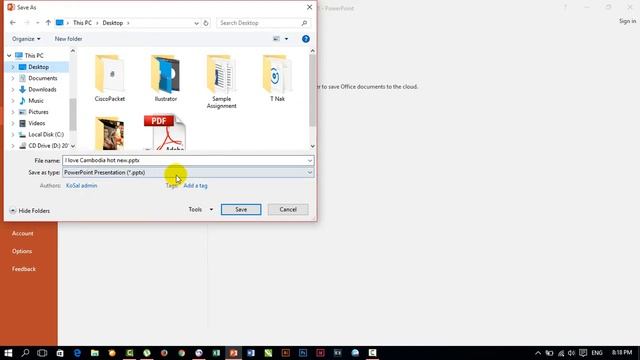Open the volume icon in system tray
This screenshot has width=640, height=360.
571,353
